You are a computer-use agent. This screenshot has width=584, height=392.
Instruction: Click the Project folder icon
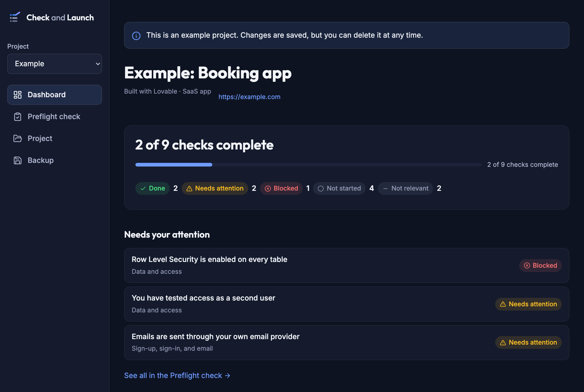(x=18, y=139)
